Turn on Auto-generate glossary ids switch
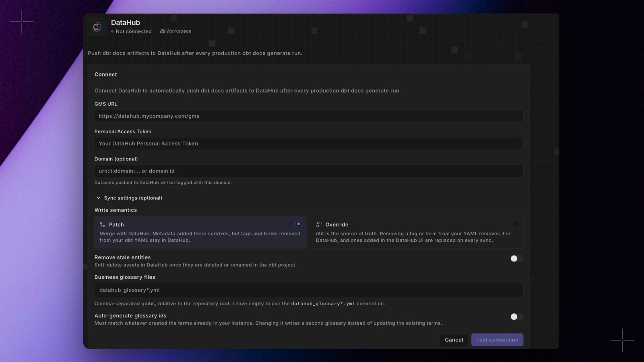Screen dimensions: 644x362 click(x=517, y=317)
